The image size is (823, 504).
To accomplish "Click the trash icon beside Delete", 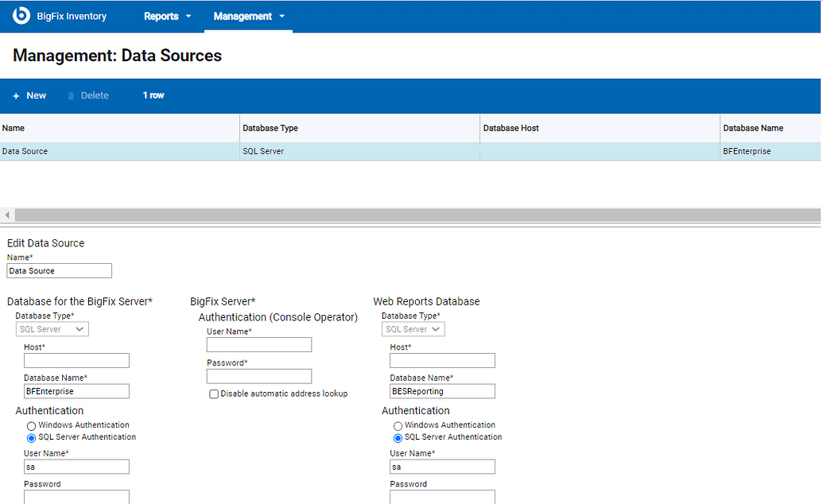I will [71, 95].
